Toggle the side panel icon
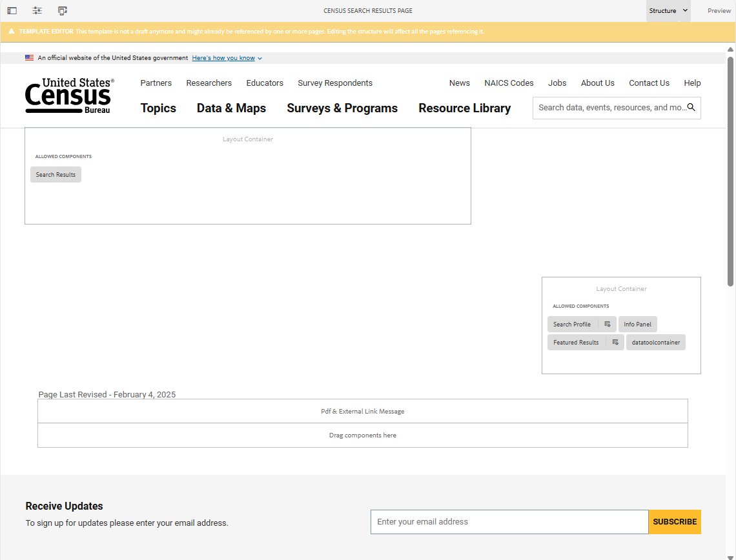This screenshot has height=560, width=736. coord(12,10)
